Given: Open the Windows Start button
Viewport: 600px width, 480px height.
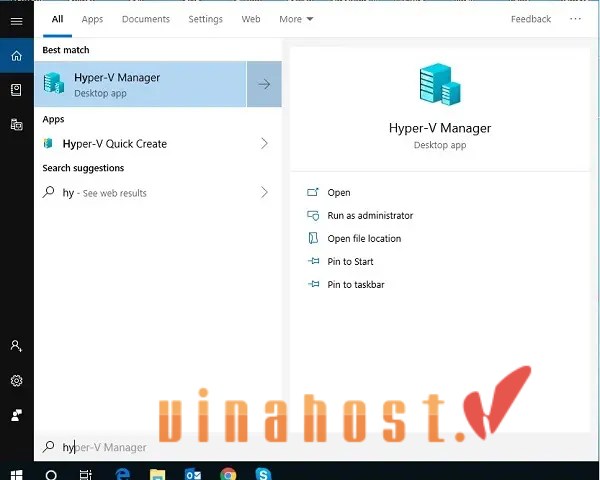Looking at the screenshot, I should 16,475.
